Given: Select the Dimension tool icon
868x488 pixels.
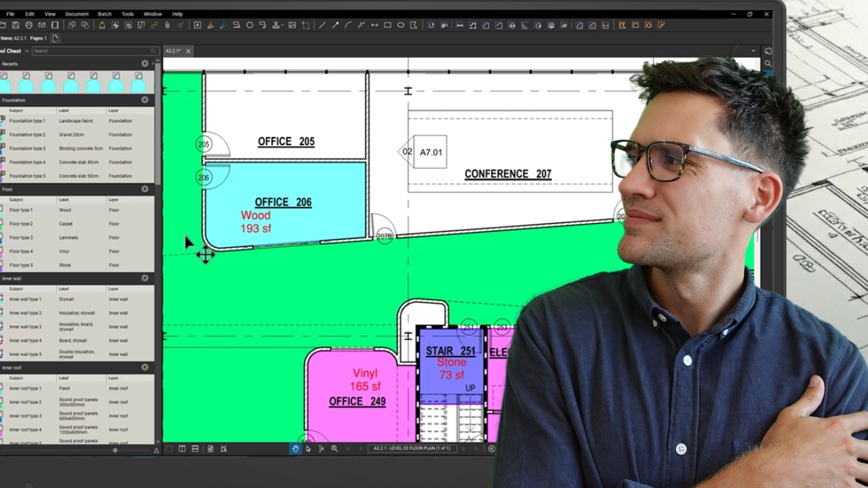Looking at the screenshot, I should (374, 25).
